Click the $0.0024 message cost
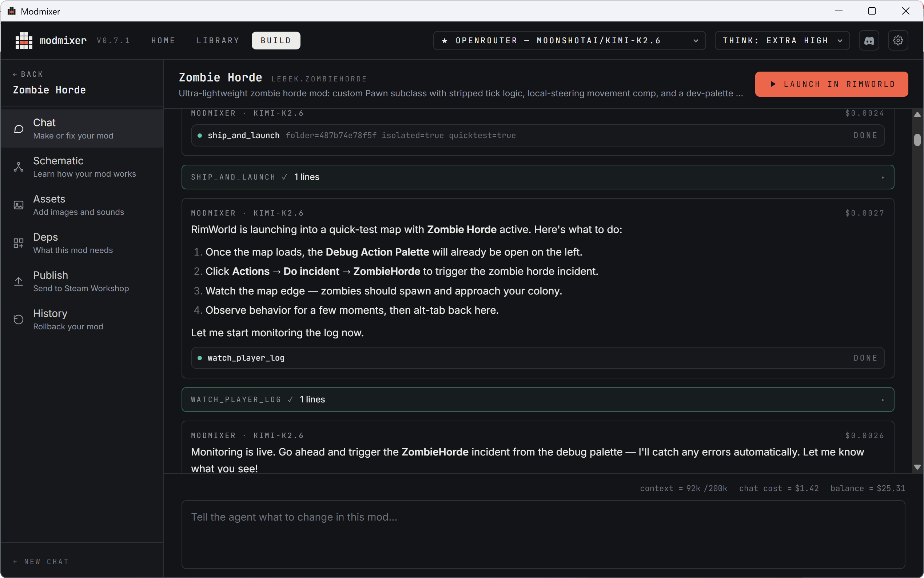This screenshot has width=924, height=578. coord(865,113)
